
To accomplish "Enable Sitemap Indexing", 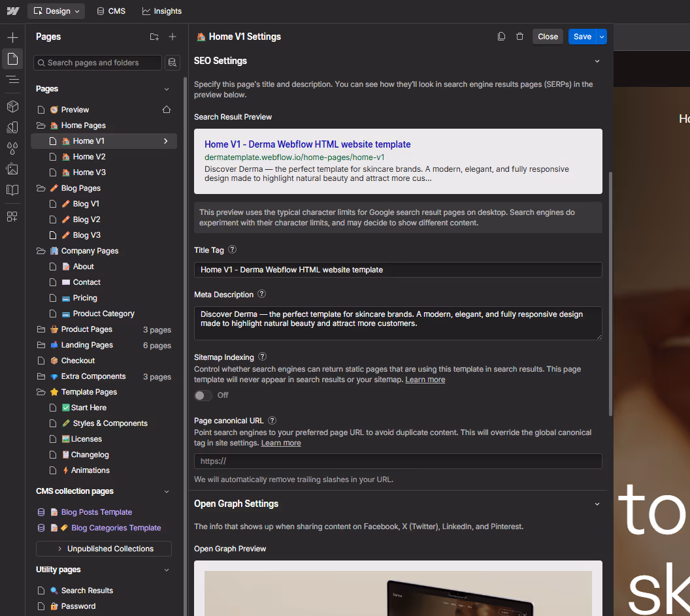I will [x=202, y=395].
